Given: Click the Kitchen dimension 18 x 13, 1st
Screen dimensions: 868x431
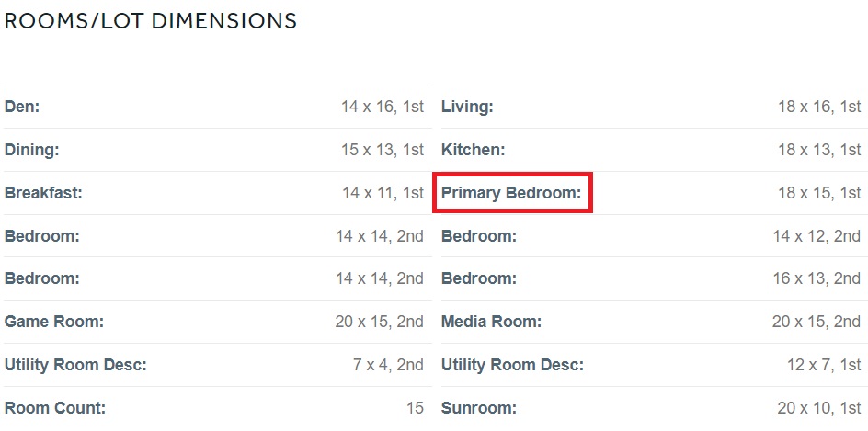Looking at the screenshot, I should (819, 150).
